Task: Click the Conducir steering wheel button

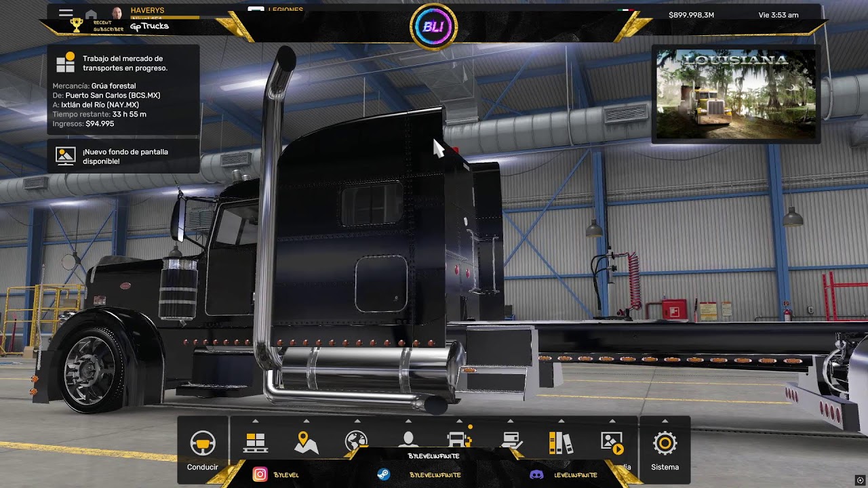Action: pyautogui.click(x=203, y=450)
